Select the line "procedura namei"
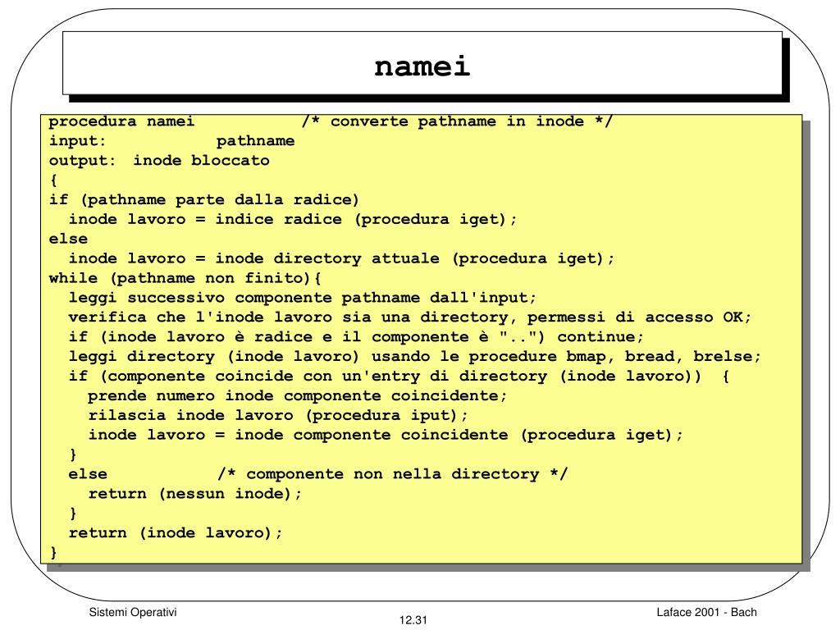 point(121,121)
